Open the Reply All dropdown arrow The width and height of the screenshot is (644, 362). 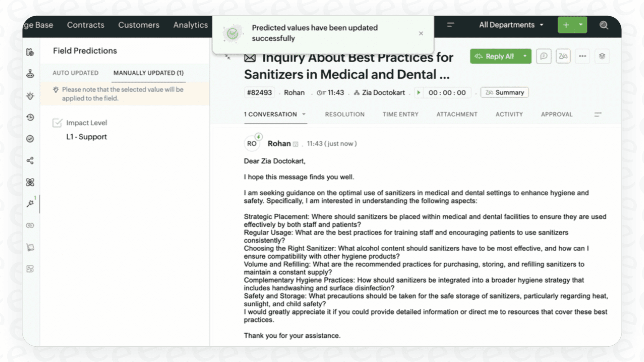click(x=525, y=56)
